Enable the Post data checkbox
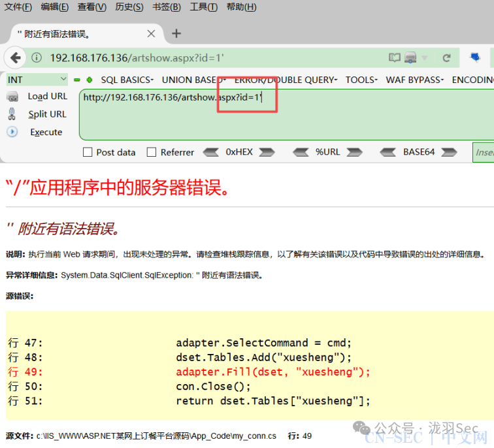 pyautogui.click(x=88, y=152)
